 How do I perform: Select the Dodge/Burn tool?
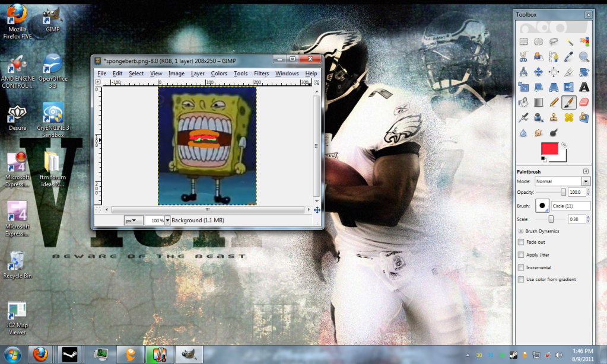tap(554, 133)
